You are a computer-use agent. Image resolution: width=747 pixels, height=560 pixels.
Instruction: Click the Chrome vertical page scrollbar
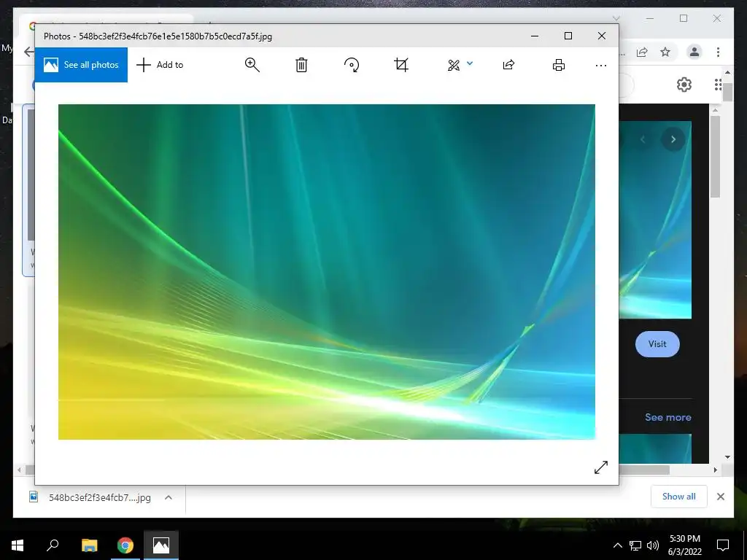pos(727,92)
